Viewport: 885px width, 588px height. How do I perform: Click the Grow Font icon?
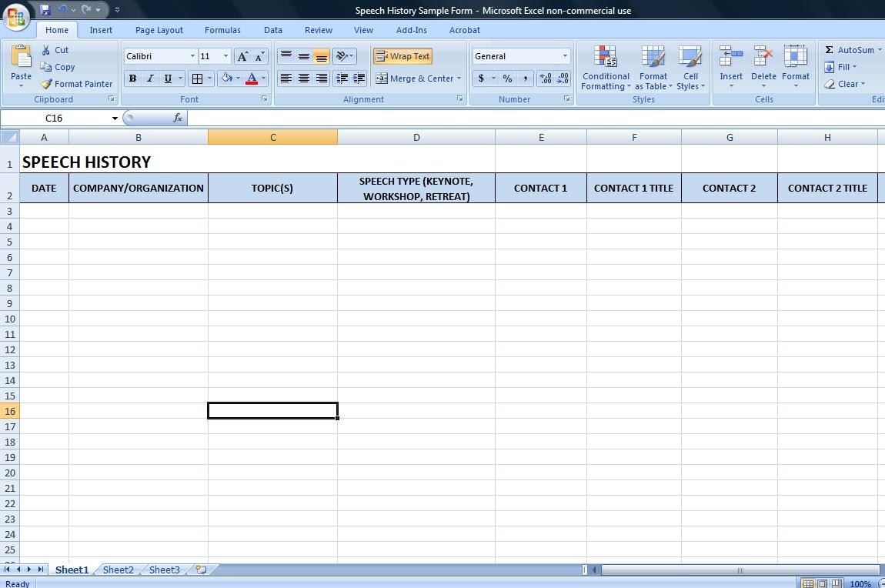243,56
